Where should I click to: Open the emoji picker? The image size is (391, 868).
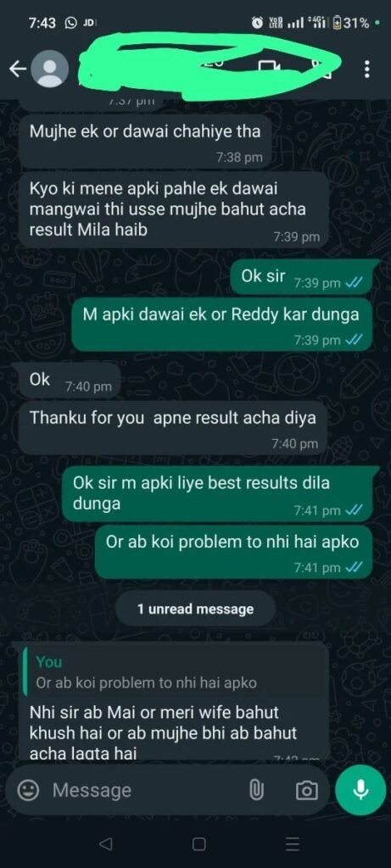(x=28, y=790)
